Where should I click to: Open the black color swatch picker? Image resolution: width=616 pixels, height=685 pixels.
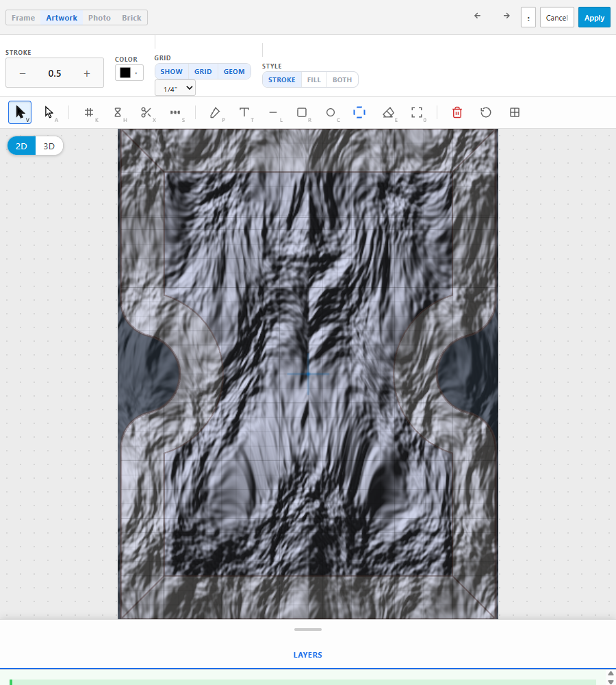coord(129,73)
